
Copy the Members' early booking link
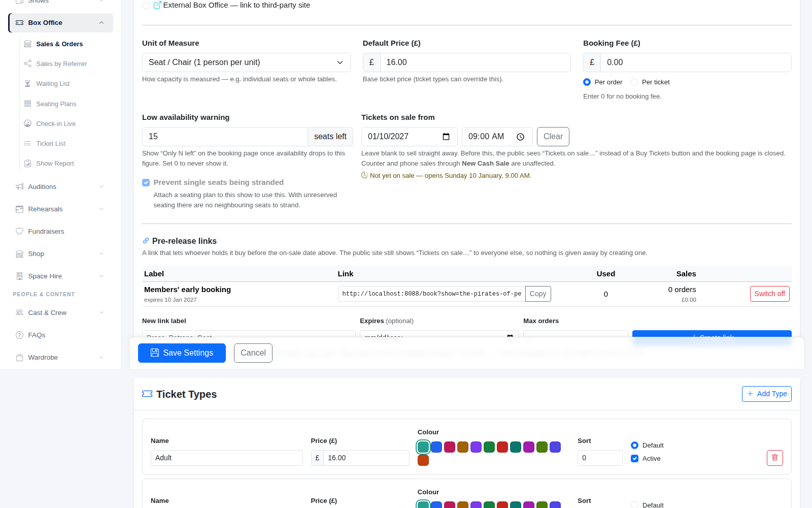click(538, 294)
